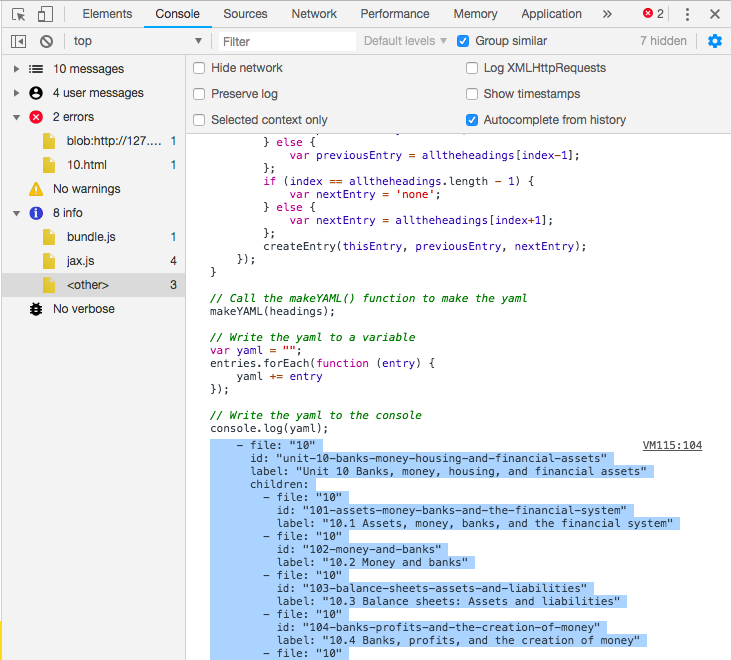The width and height of the screenshot is (731, 660).
Task: Activate the inspect element picker icon
Action: 19,14
